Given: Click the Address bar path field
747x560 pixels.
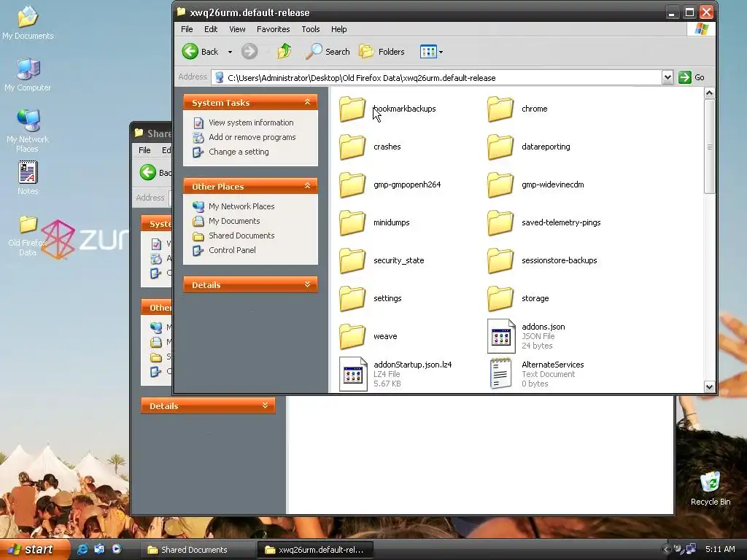Looking at the screenshot, I should point(436,77).
